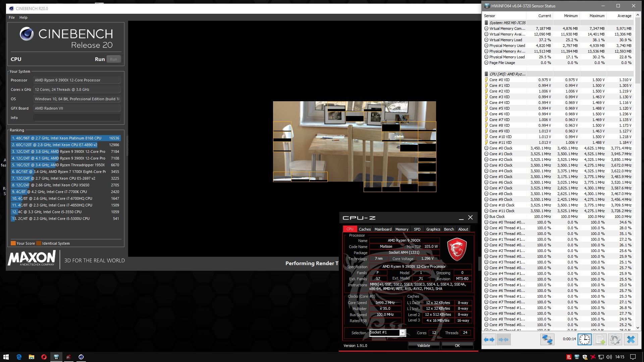Click the System MSI MS-7C35 group icon
Image resolution: width=644 pixels, height=362 pixels.
pyautogui.click(x=486, y=23)
